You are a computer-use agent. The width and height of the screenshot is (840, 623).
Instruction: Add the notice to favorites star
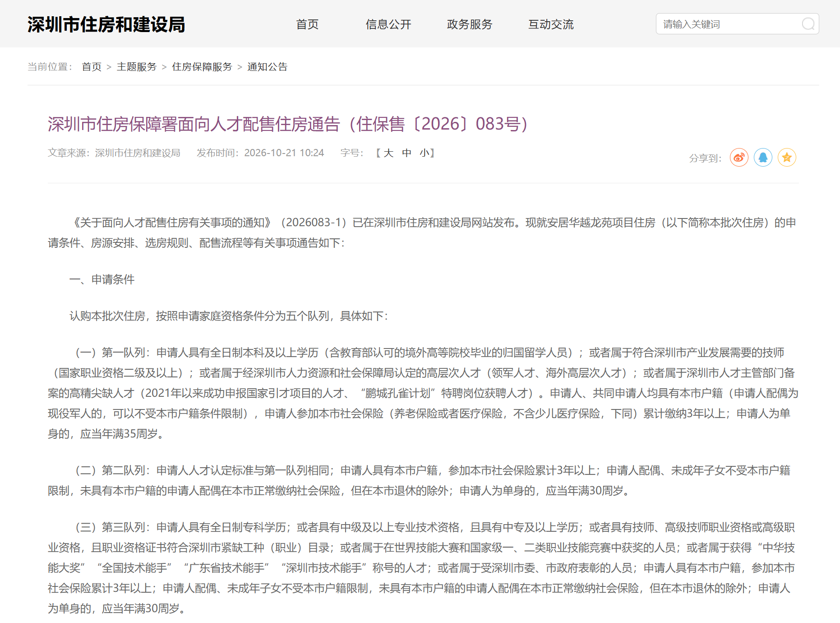pyautogui.click(x=787, y=158)
